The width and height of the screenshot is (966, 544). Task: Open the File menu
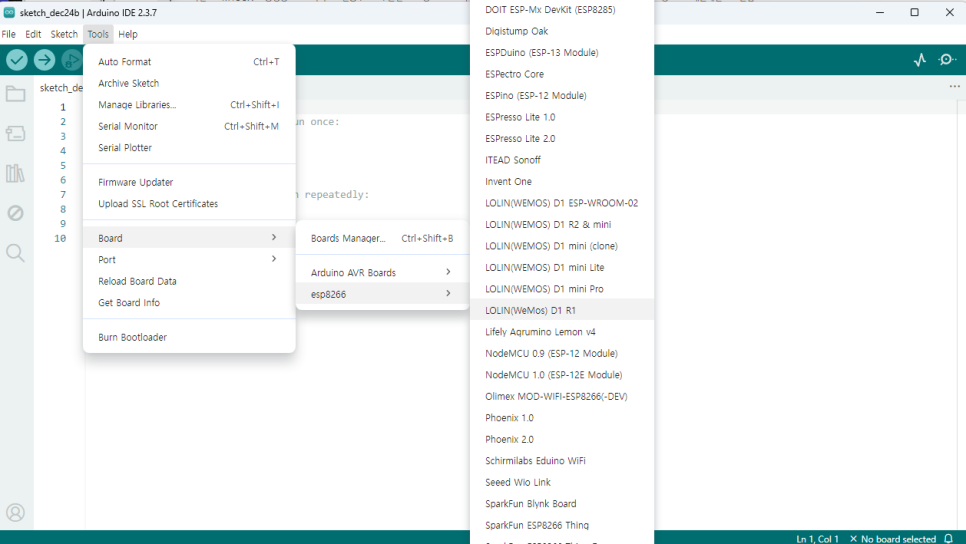point(9,35)
